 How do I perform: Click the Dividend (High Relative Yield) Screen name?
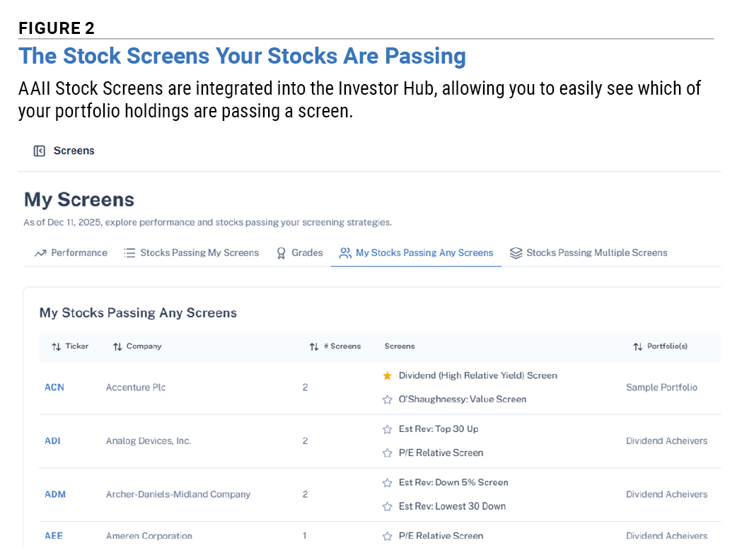tap(478, 376)
